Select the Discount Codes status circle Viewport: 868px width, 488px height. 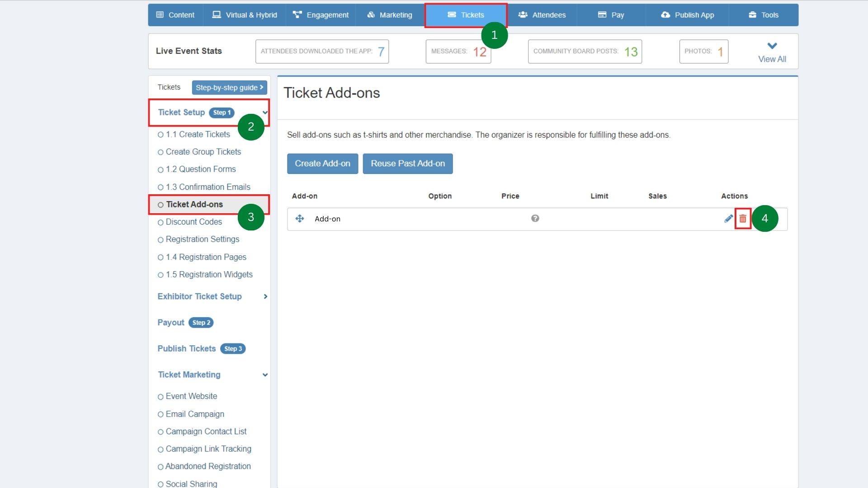[161, 222]
